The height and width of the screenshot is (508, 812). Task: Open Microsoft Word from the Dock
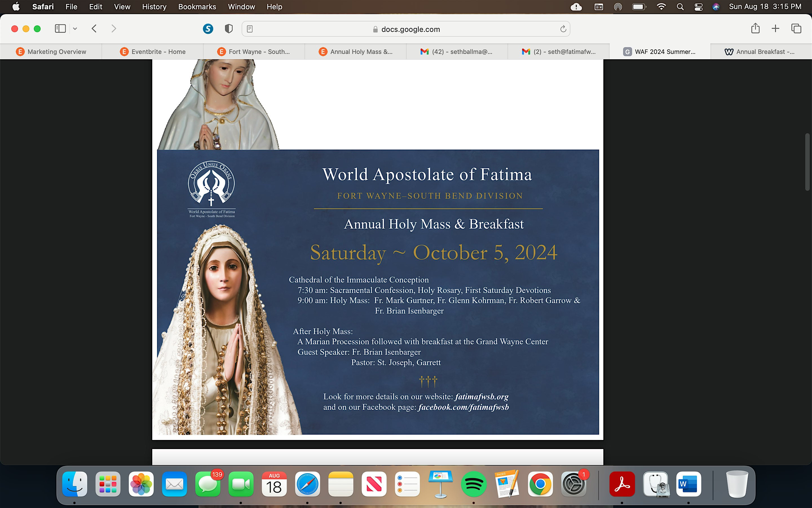(x=689, y=484)
